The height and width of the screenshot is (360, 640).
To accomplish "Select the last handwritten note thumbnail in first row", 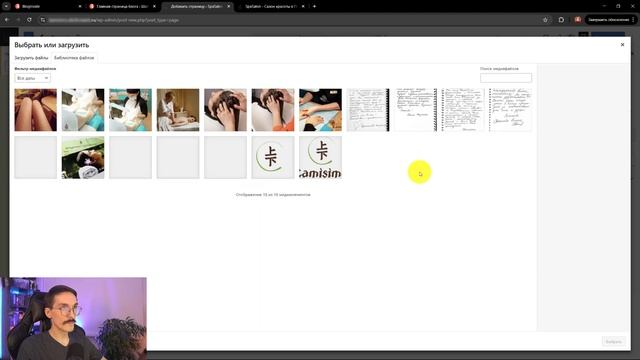I will [510, 110].
